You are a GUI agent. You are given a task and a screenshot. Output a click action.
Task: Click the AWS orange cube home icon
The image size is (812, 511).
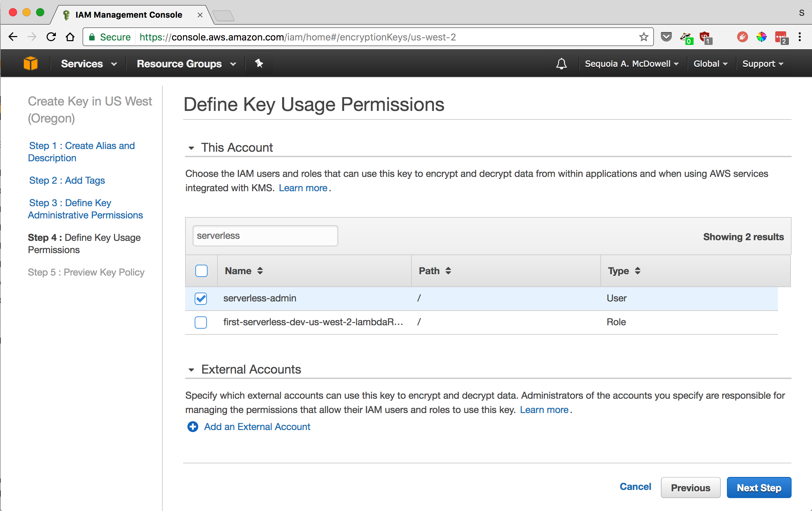(x=30, y=64)
